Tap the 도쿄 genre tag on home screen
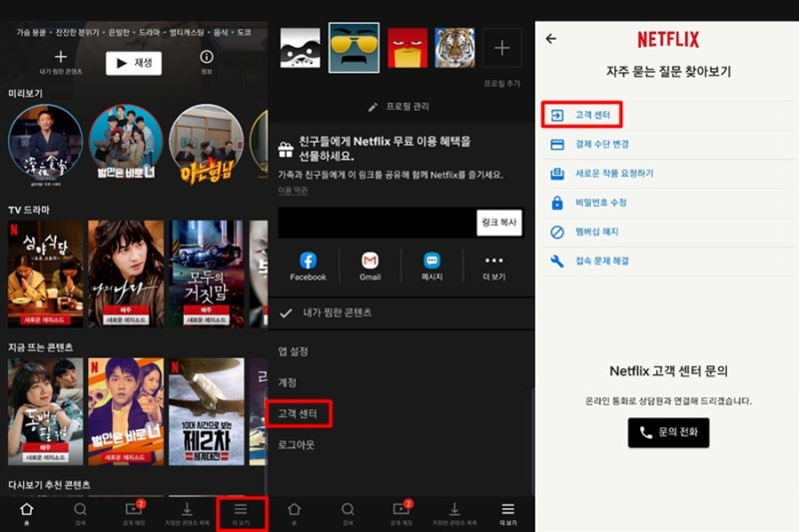 pos(244,32)
